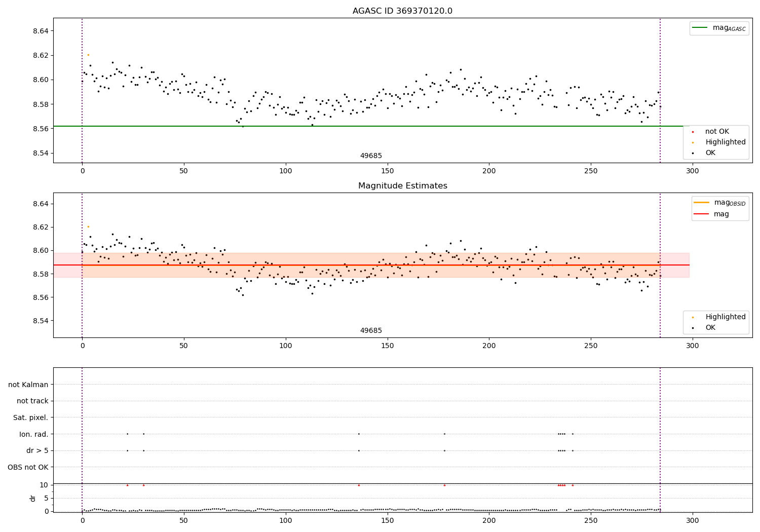Click y-tick '8.62' on the top plot
The height and width of the screenshot is (532, 760).
pyautogui.click(x=40, y=55)
